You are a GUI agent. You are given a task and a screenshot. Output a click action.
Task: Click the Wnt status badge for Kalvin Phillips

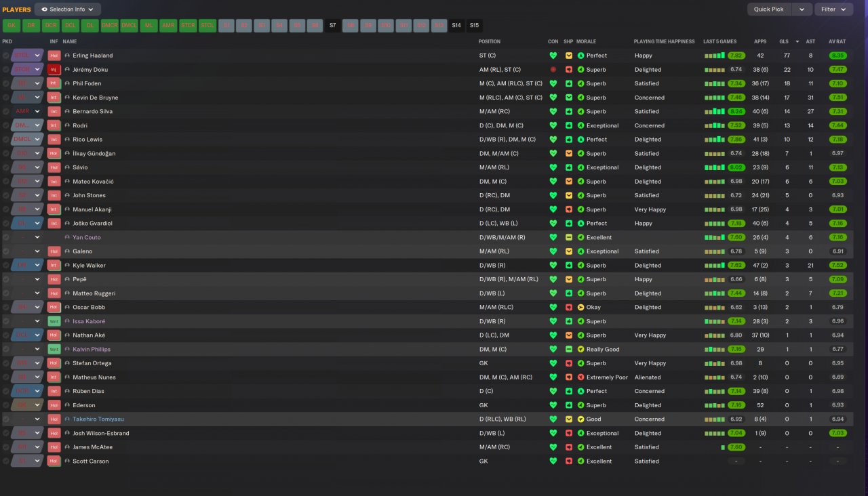tap(54, 349)
